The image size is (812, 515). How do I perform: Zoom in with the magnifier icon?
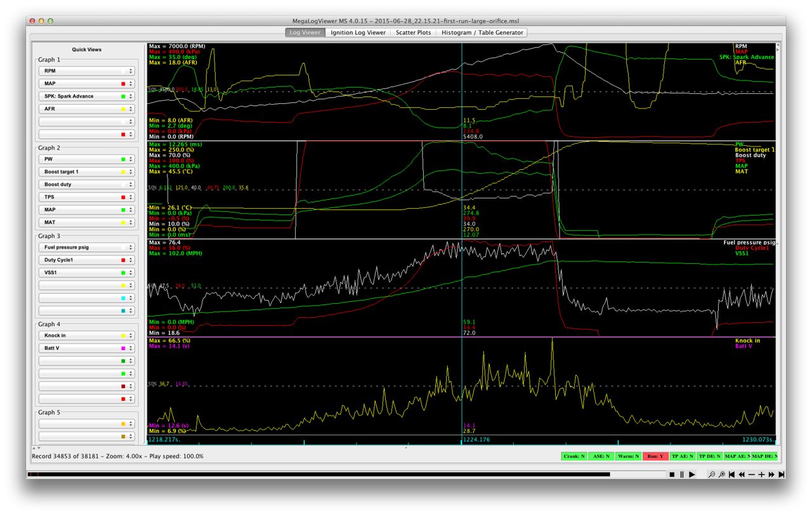point(722,474)
